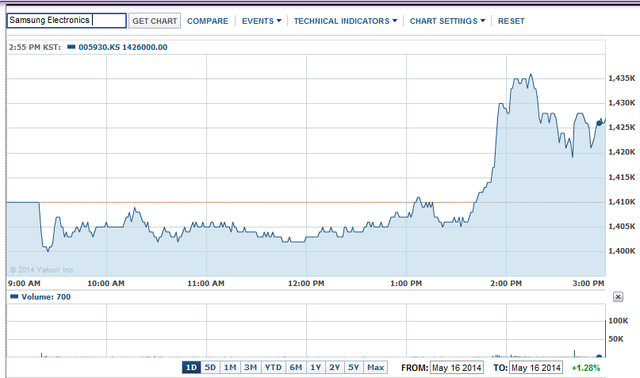Switch to the 1M range
Image resolution: width=640 pixels, height=378 pixels.
coord(230,367)
